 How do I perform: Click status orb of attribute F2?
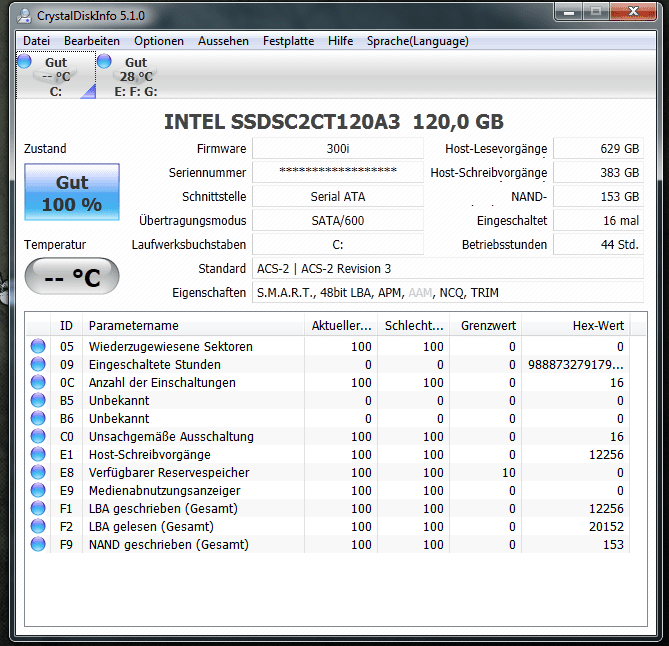tap(38, 527)
